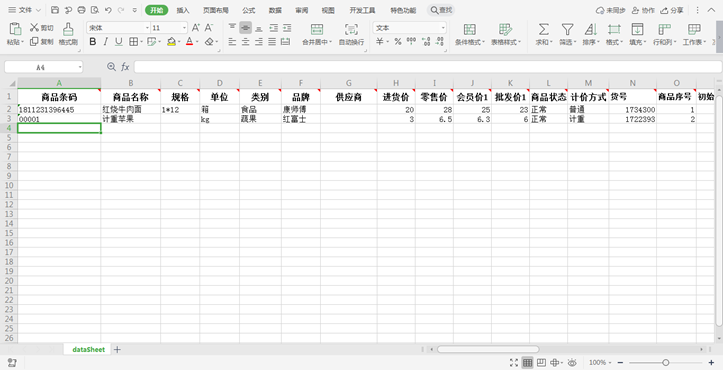Open the 审阅 ribbon tab
The image size is (723, 370).
(x=302, y=10)
